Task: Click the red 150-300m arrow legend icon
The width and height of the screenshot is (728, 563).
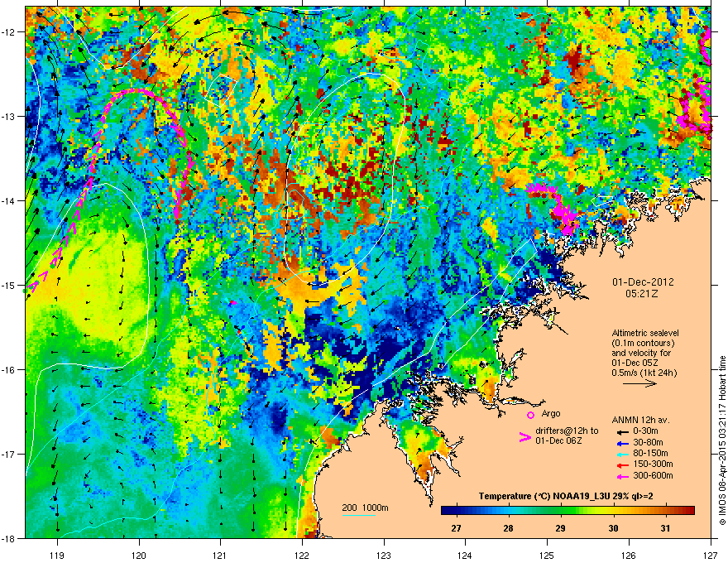Action: [x=622, y=464]
